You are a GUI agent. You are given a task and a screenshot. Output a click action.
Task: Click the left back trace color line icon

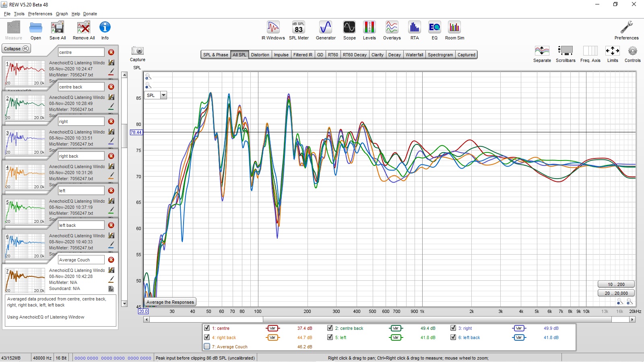click(x=111, y=245)
